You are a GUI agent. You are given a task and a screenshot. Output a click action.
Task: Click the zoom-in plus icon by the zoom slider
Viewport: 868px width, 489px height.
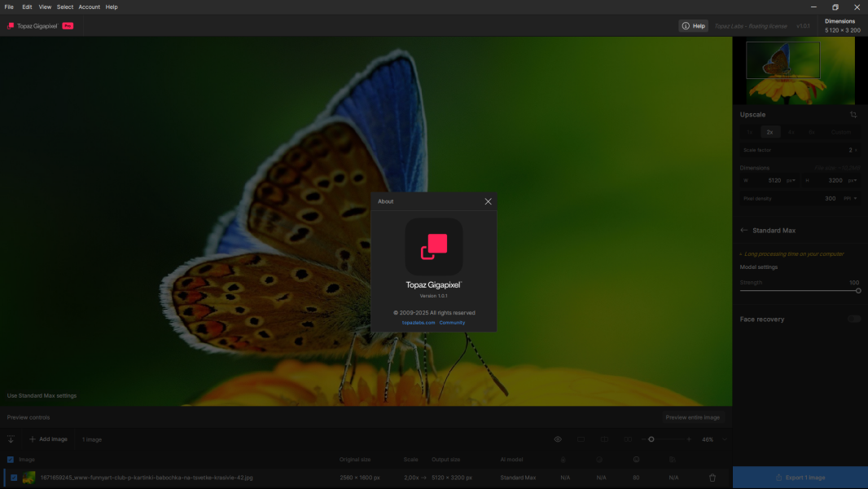click(x=689, y=439)
